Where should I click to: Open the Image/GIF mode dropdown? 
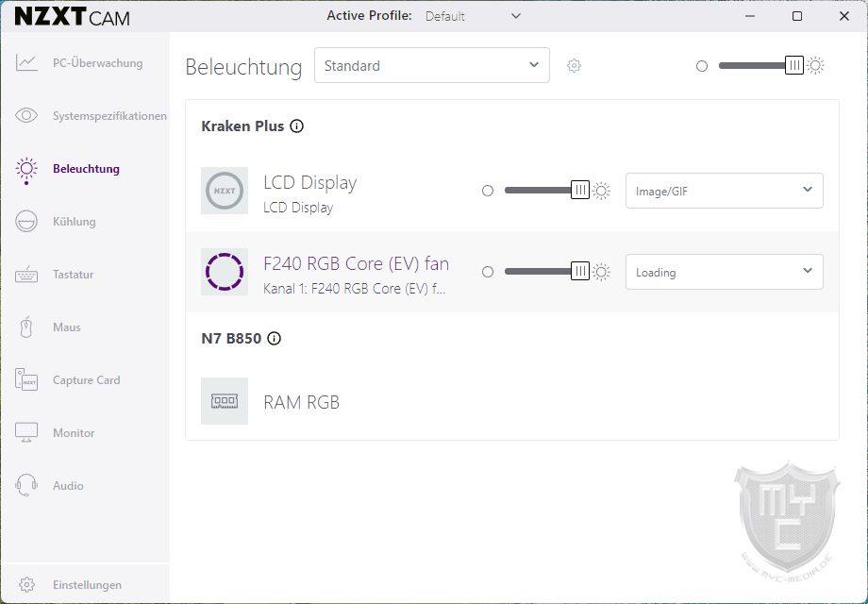[724, 191]
